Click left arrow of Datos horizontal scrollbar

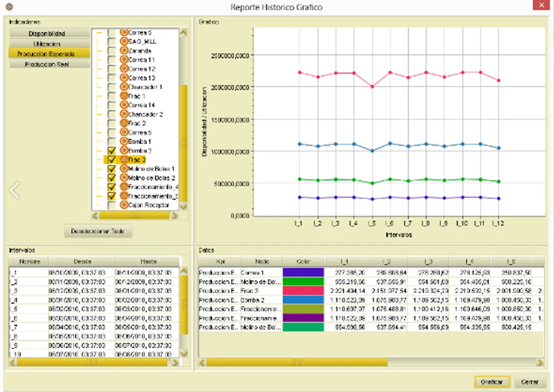pyautogui.click(x=202, y=362)
